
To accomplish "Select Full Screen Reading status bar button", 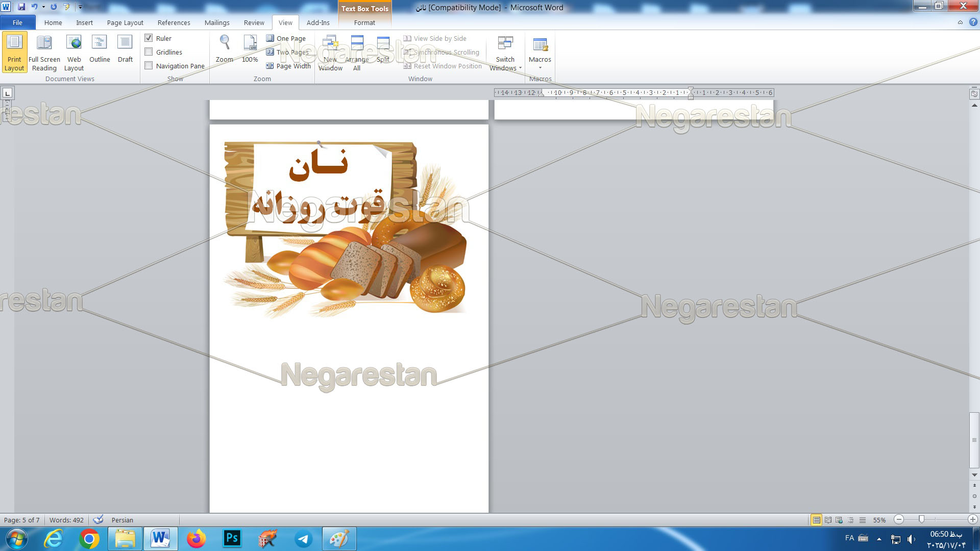I will tap(828, 520).
